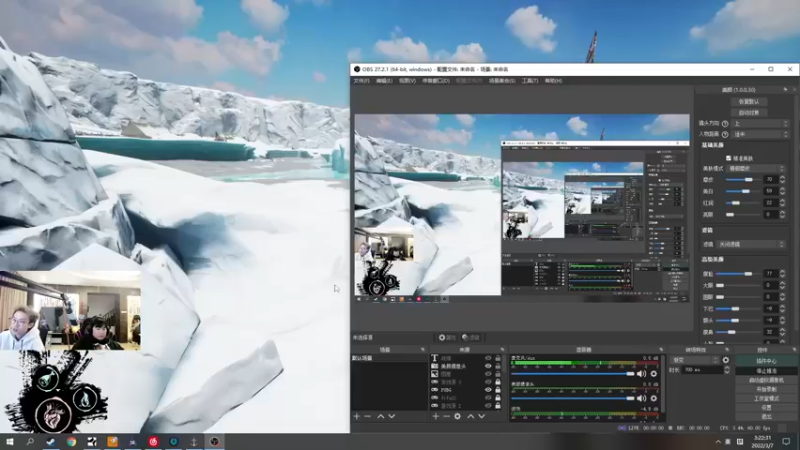The image size is (800, 450).
Task: Open the scene transition type dropdown
Action: pos(694,360)
